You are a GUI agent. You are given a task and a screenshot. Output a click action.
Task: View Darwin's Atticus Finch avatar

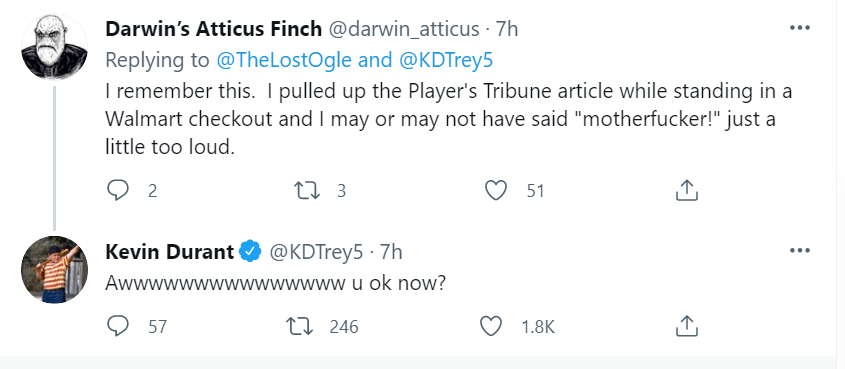54,47
